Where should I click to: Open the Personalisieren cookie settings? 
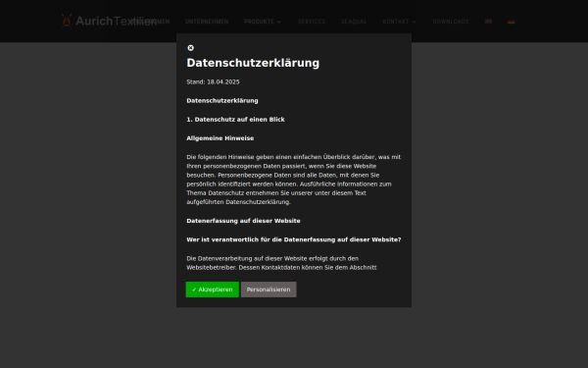coord(269,289)
